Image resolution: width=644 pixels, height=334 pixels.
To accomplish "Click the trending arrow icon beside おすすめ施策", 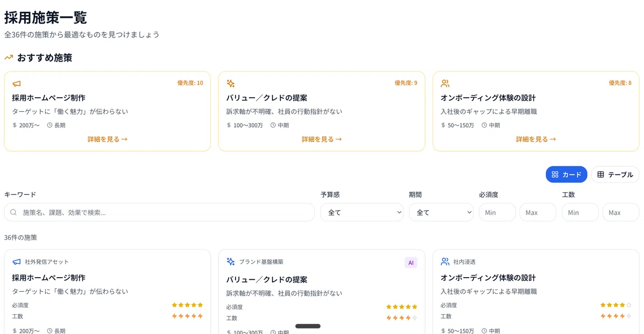I will click(9, 57).
